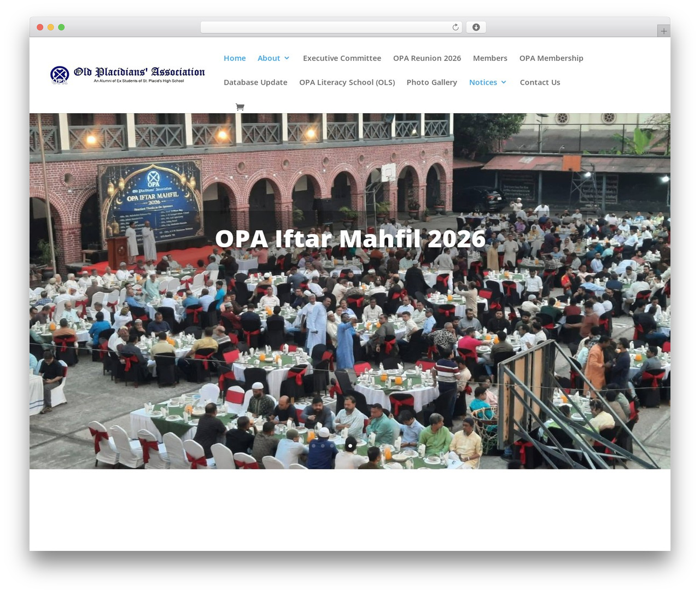Open the OPA Membership page
Image resolution: width=700 pixels, height=593 pixels.
click(551, 58)
